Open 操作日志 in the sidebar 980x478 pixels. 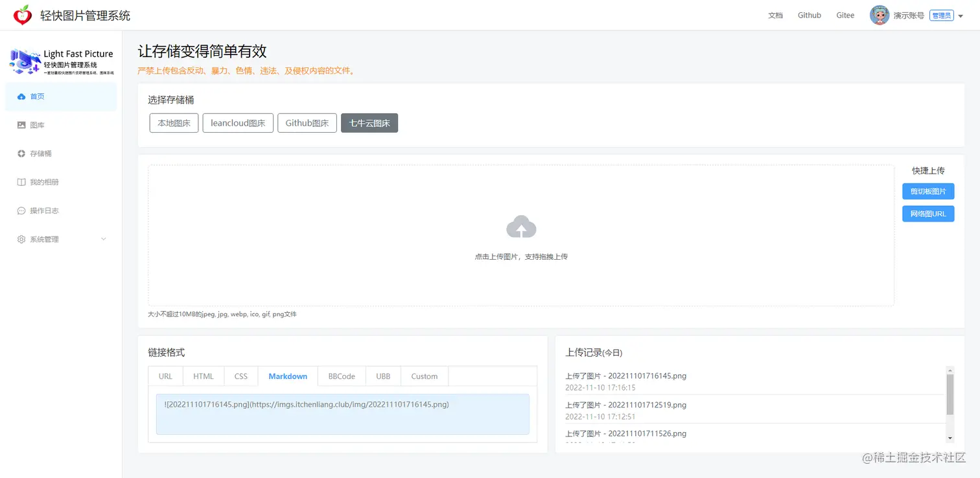(61, 211)
